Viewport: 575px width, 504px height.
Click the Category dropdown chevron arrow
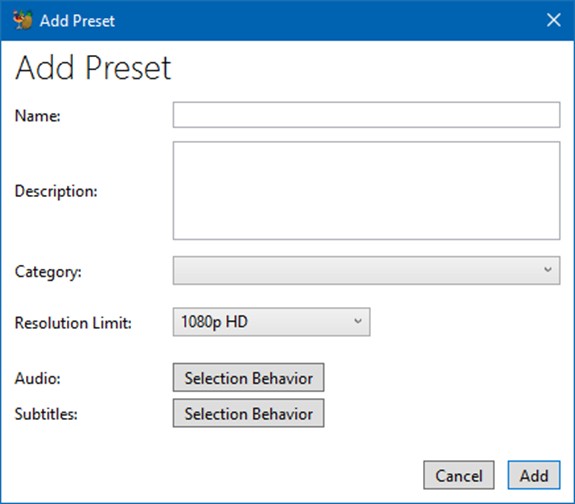pyautogui.click(x=547, y=270)
